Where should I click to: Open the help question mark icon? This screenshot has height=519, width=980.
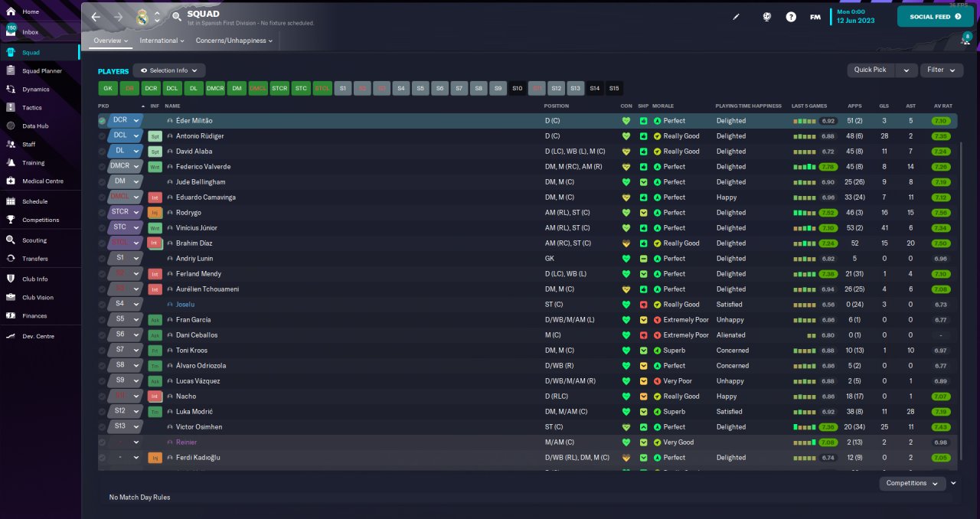tap(791, 16)
